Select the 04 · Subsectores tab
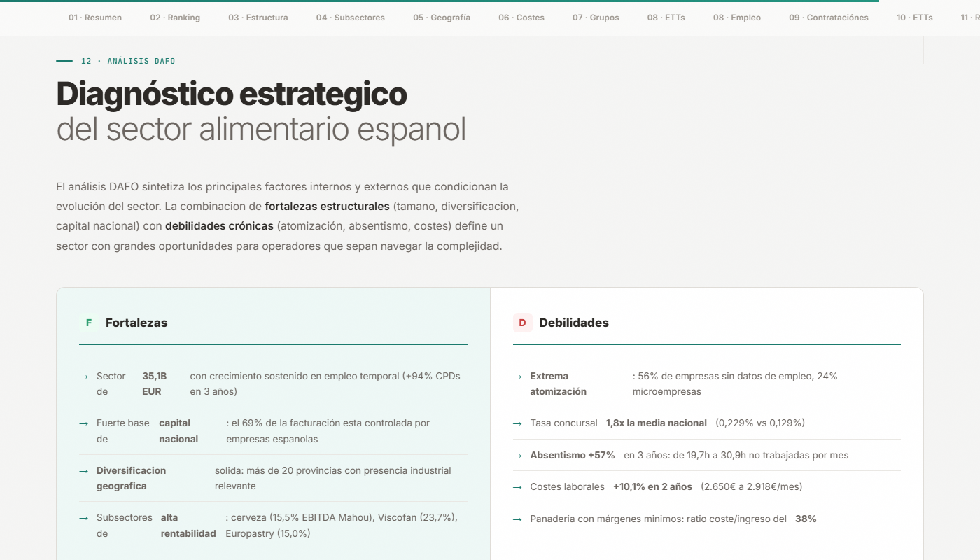 click(x=351, y=17)
